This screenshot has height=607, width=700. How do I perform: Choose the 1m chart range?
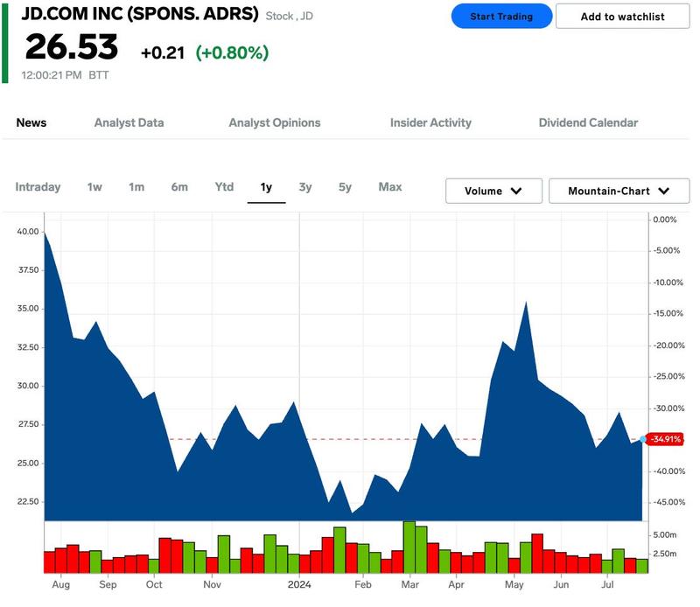[136, 187]
